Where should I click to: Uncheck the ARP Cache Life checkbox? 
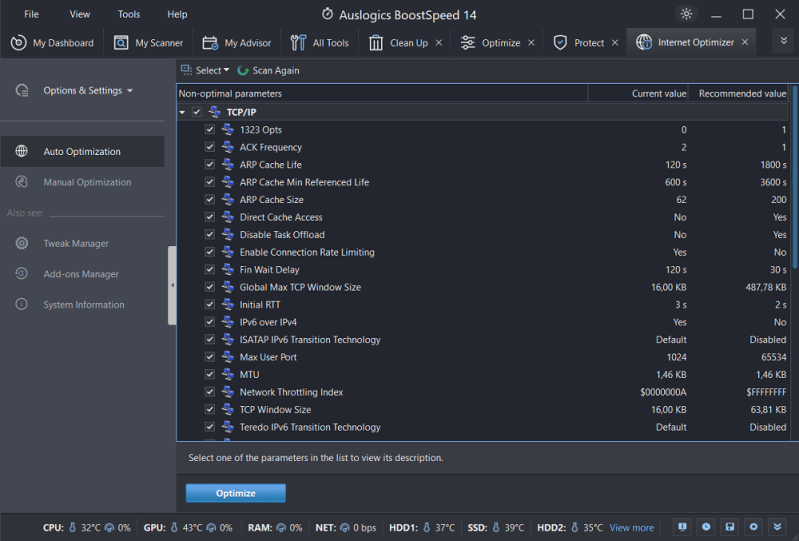coord(209,165)
